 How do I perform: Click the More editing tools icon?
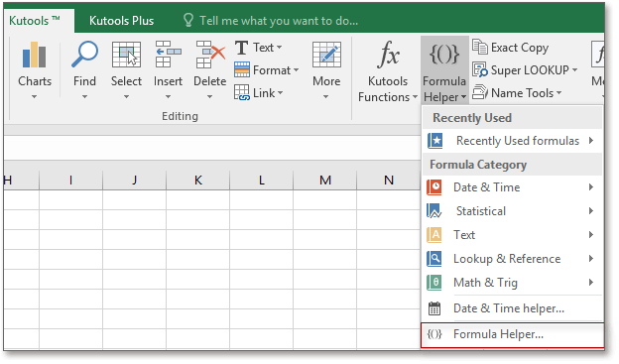326,55
